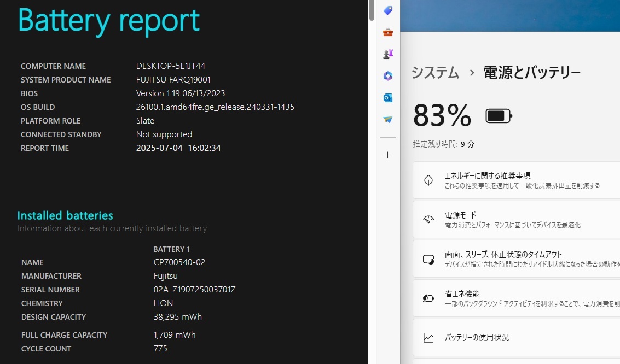The width and height of the screenshot is (620, 364).
Task: Select connected standby value Not supported
Action: coord(164,134)
